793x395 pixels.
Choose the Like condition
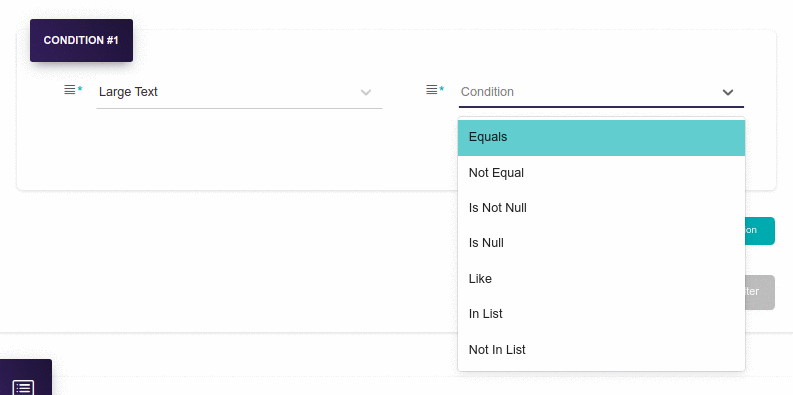point(601,279)
